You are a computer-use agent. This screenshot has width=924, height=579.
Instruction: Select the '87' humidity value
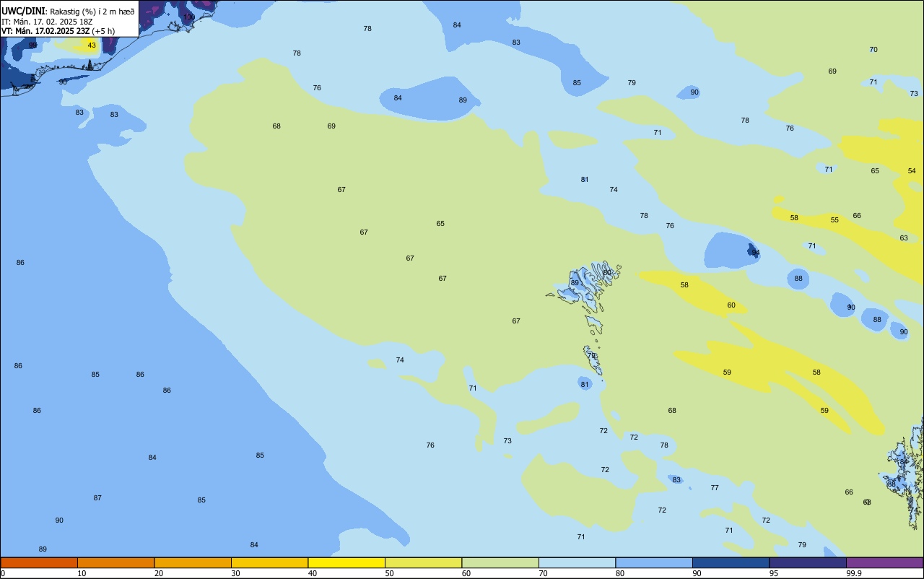click(x=97, y=498)
